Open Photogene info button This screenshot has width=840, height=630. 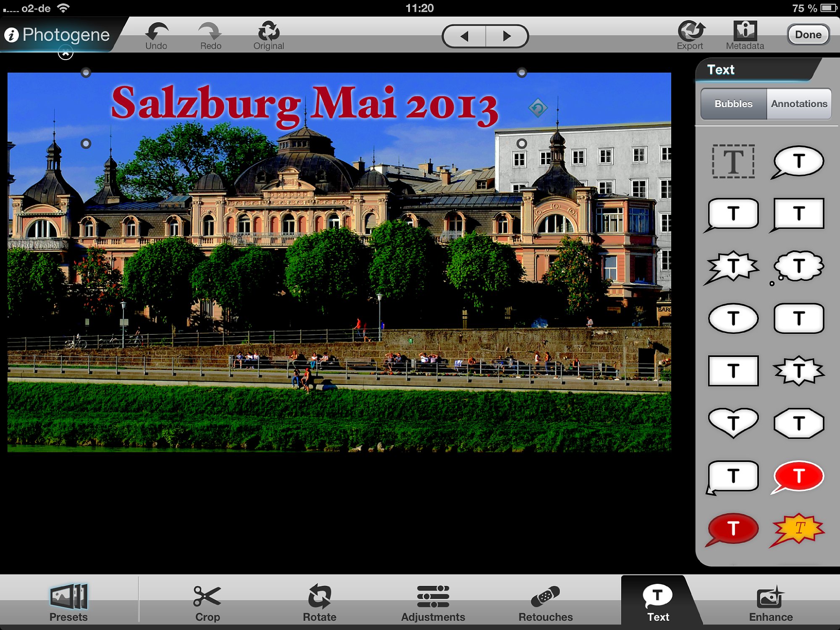point(12,35)
